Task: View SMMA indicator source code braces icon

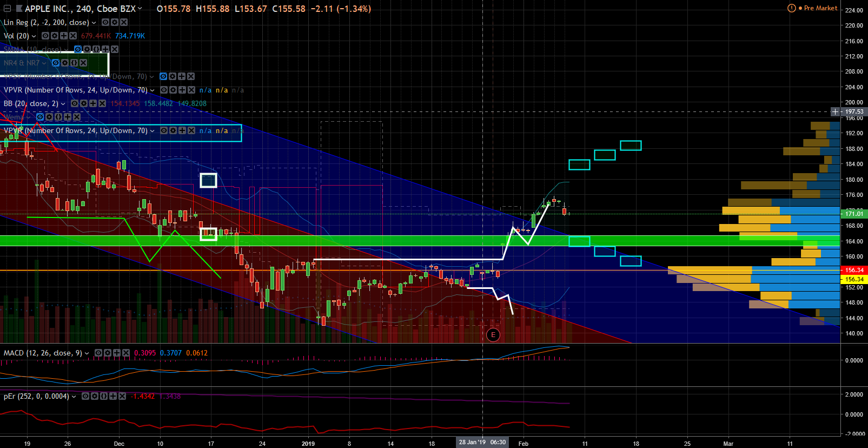Action: (96, 49)
